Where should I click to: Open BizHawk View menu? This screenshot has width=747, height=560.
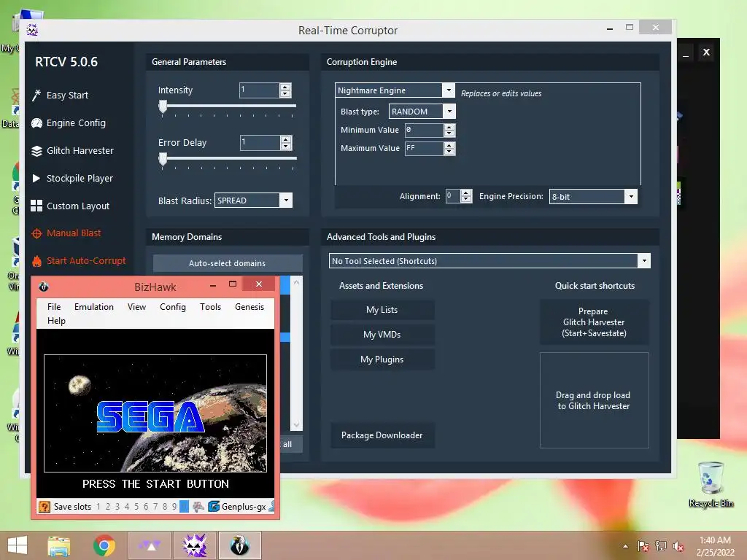(136, 307)
